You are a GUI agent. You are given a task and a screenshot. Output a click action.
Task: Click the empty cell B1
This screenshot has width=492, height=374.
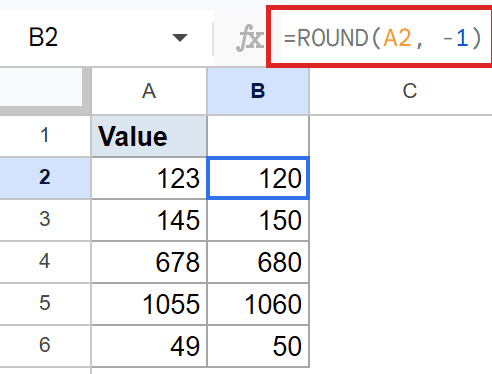258,136
